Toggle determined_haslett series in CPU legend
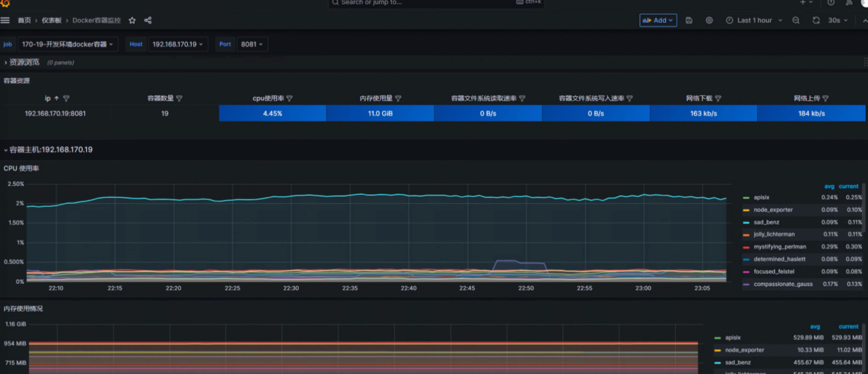This screenshot has height=374, width=868. (780, 259)
